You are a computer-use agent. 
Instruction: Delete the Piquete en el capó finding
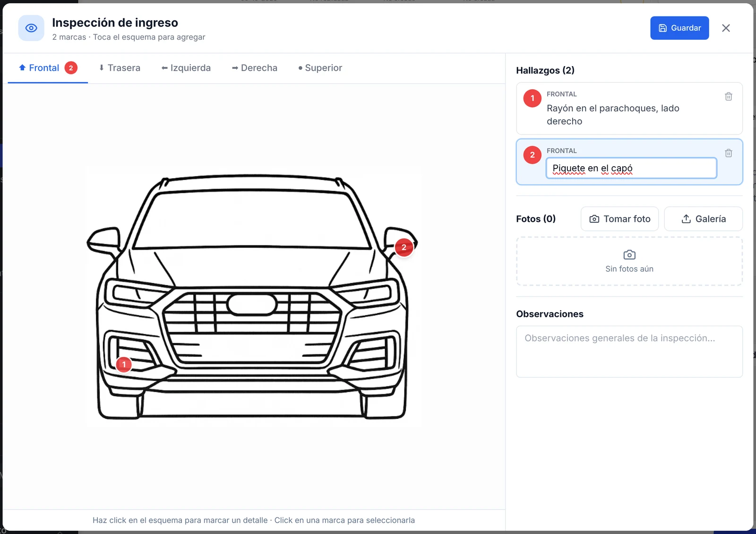pos(729,153)
